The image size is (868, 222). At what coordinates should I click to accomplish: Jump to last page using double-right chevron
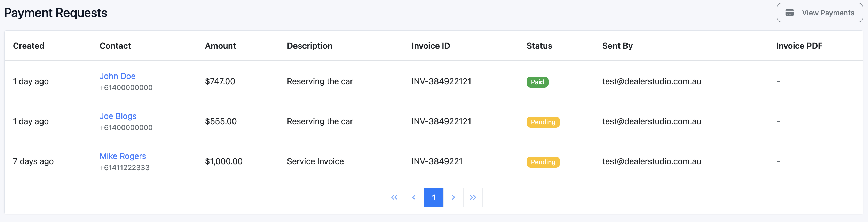point(473,197)
